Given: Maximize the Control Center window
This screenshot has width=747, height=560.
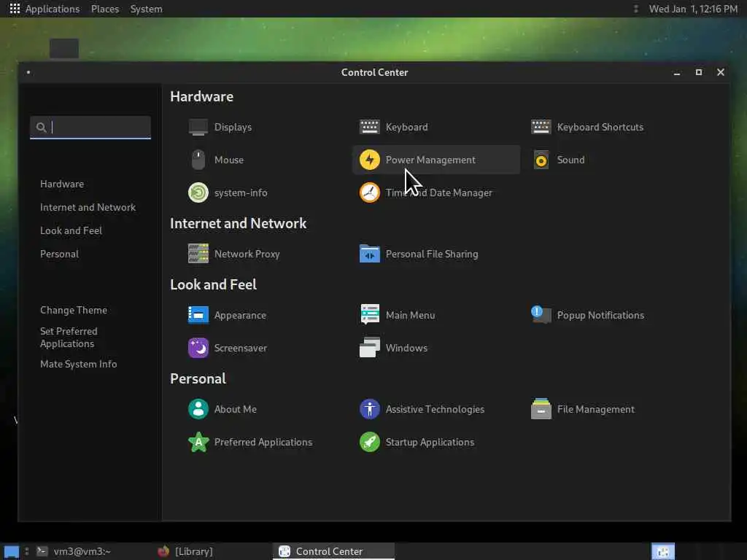Looking at the screenshot, I should pyautogui.click(x=698, y=72).
